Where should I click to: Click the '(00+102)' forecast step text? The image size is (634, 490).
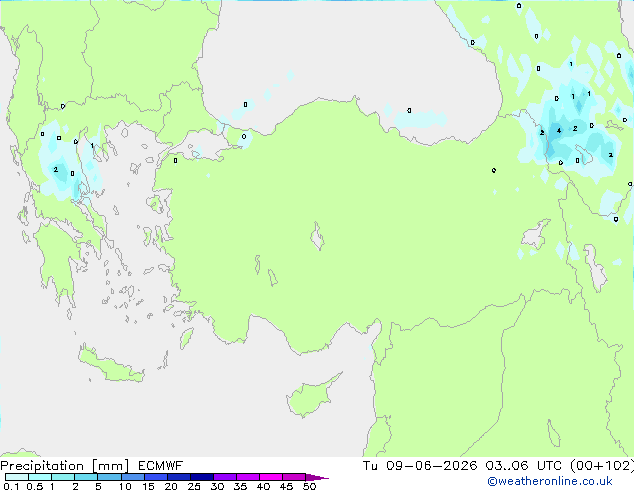(x=602, y=466)
